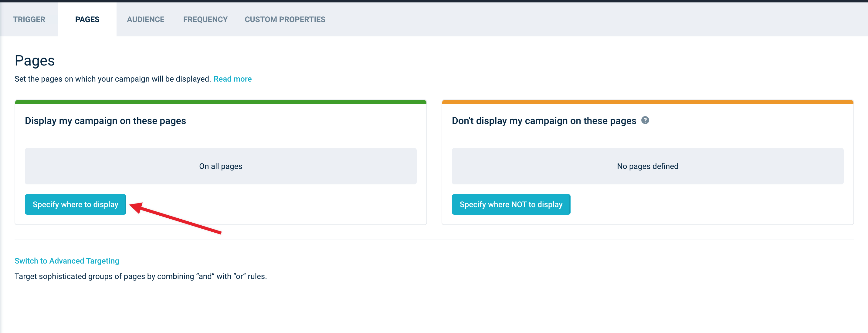Select the No pages defined box
The width and height of the screenshot is (868, 333).
[x=648, y=166]
